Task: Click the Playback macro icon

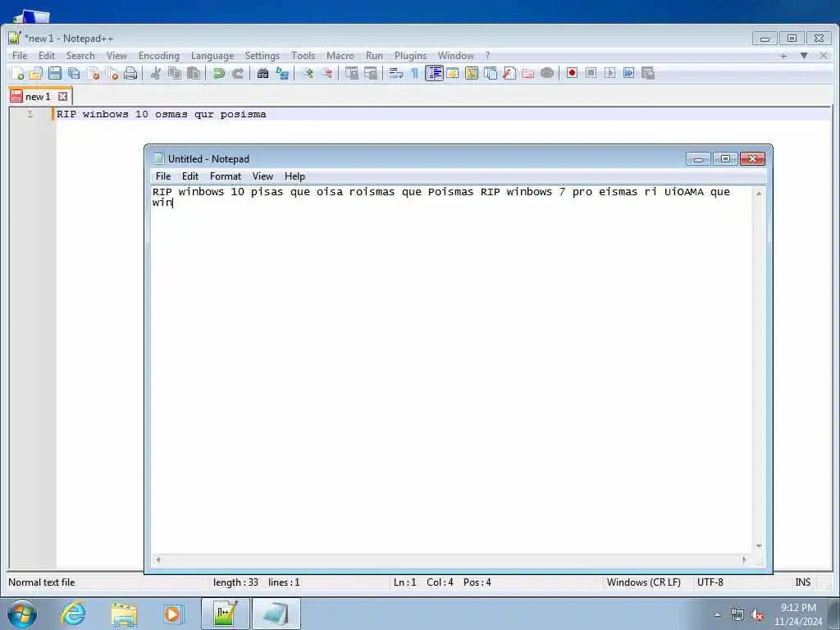Action: pos(609,73)
